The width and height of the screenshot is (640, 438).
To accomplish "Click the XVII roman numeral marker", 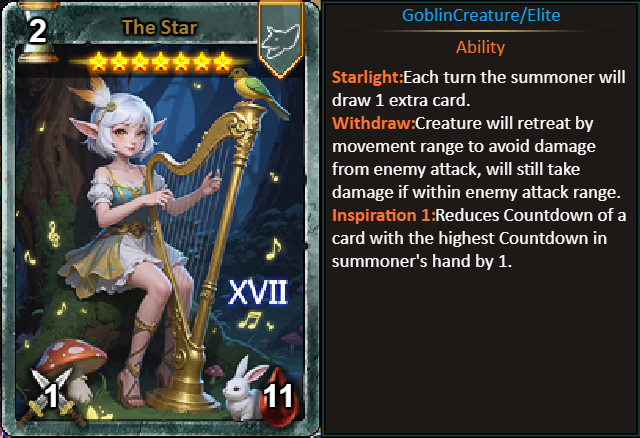I will point(258,293).
